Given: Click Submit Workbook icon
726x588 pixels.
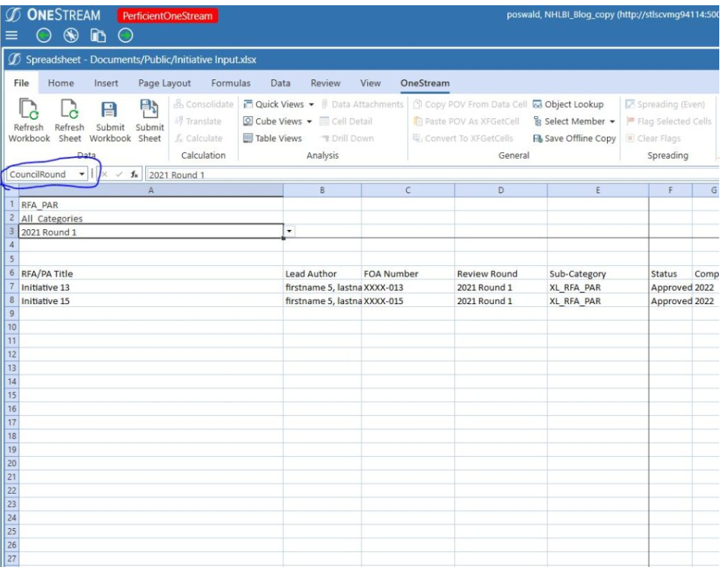Looking at the screenshot, I should click(x=109, y=121).
